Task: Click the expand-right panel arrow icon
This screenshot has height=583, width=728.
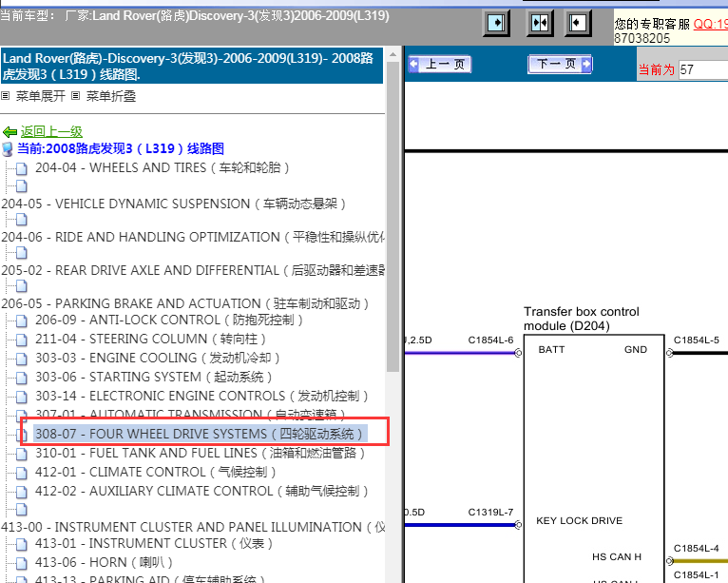Action: tap(496, 23)
